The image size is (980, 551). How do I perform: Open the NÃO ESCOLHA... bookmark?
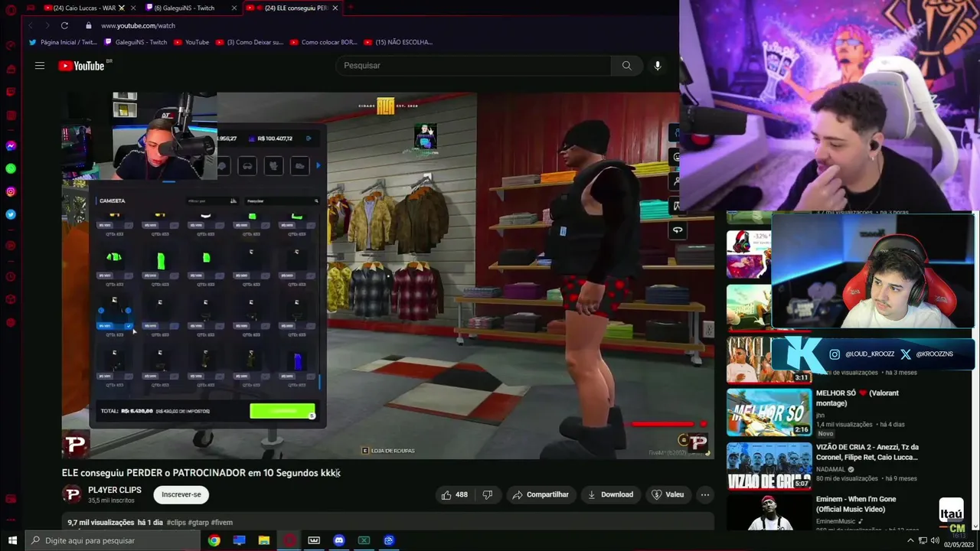[398, 42]
